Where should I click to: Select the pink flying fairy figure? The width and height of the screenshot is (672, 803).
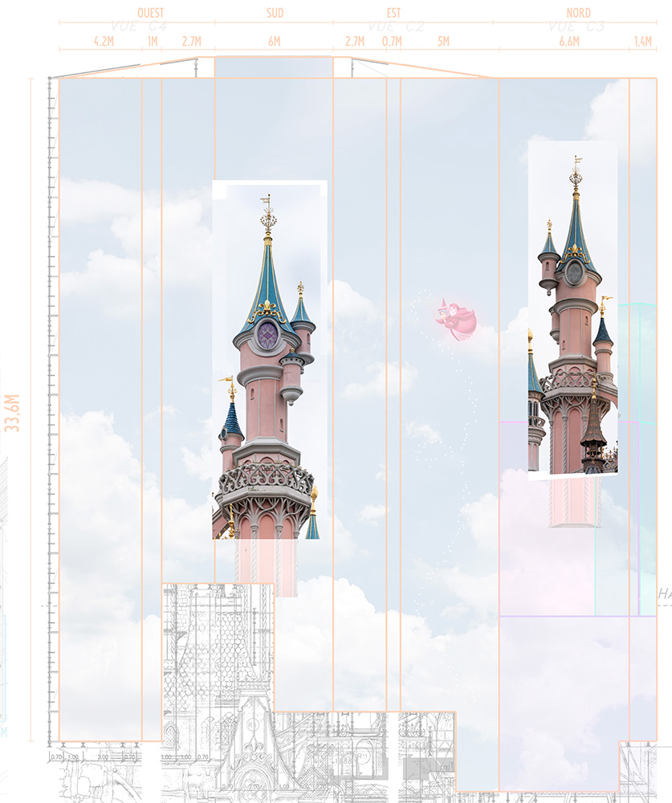click(x=458, y=320)
